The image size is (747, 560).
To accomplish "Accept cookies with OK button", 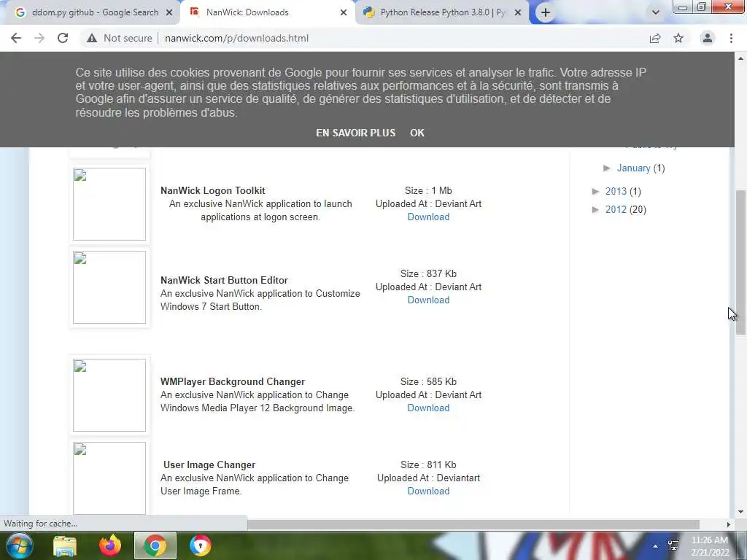I will [417, 133].
